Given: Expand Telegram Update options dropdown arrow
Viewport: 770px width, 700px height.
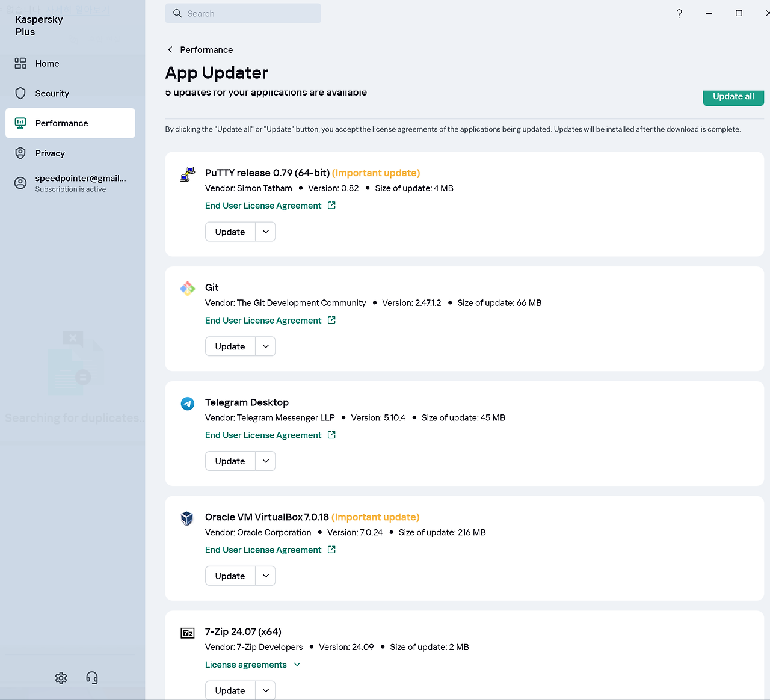Looking at the screenshot, I should click(266, 461).
